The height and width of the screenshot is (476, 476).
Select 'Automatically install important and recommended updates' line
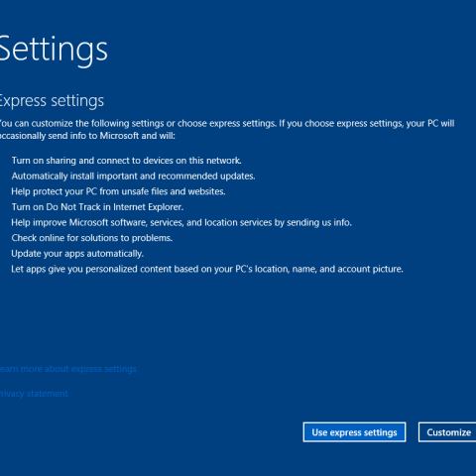tap(133, 177)
